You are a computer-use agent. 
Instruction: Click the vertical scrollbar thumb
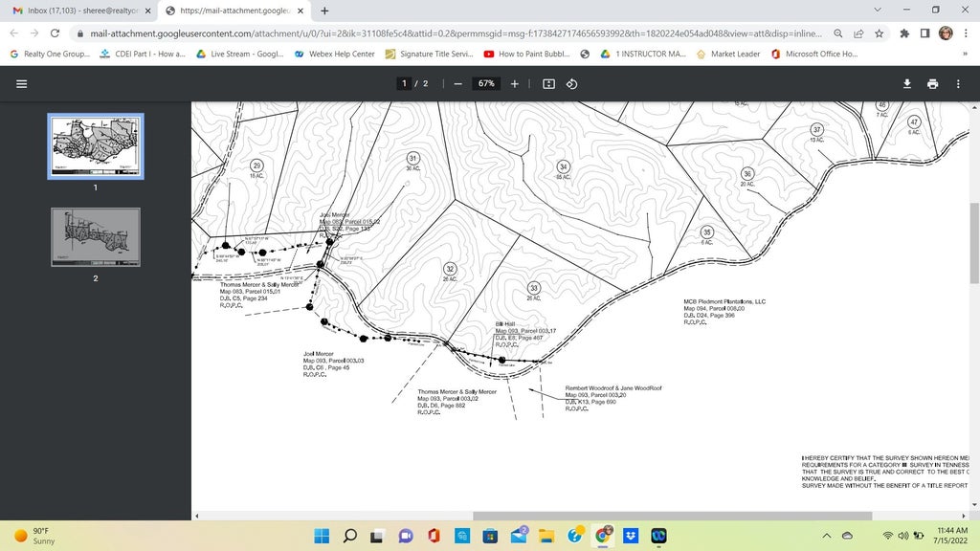coord(973,243)
